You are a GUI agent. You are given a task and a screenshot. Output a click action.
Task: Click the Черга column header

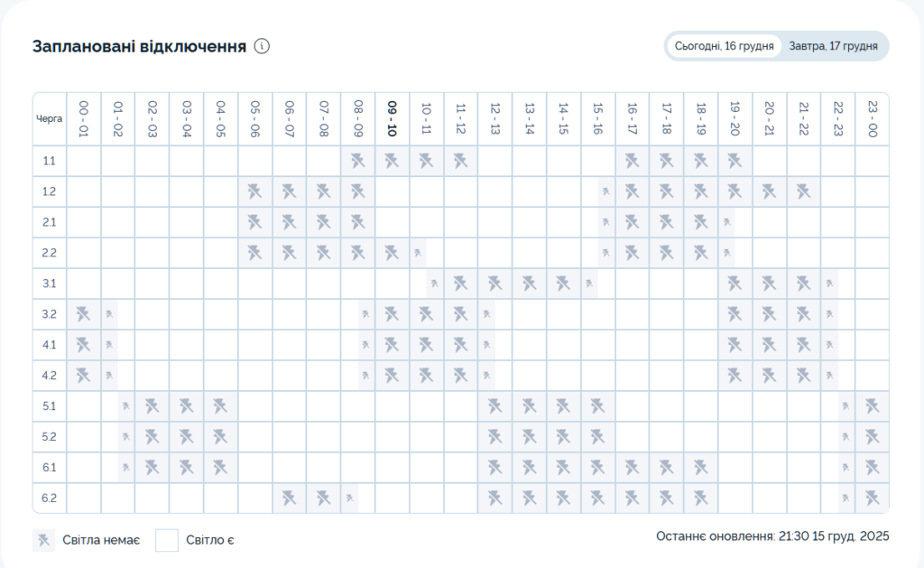pos(50,119)
